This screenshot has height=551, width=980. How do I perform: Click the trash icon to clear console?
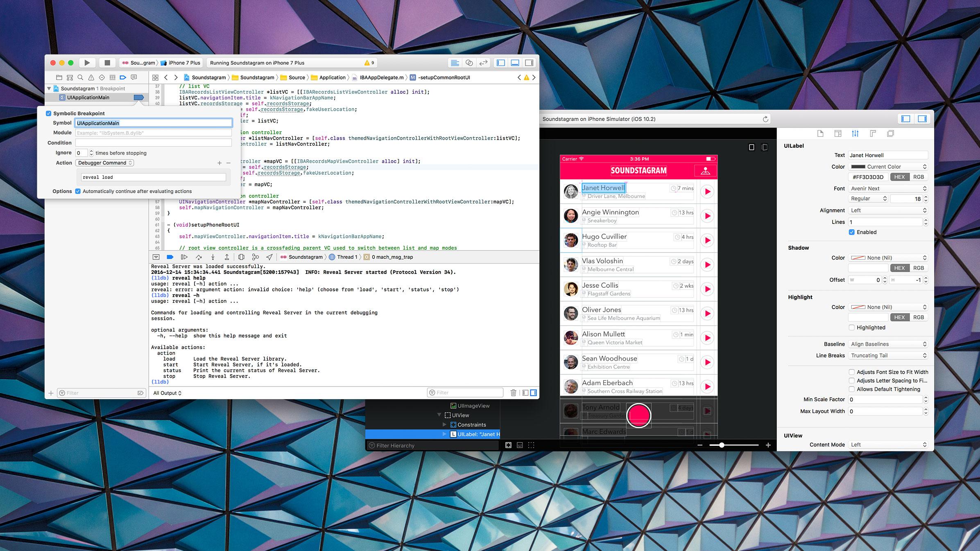click(513, 393)
